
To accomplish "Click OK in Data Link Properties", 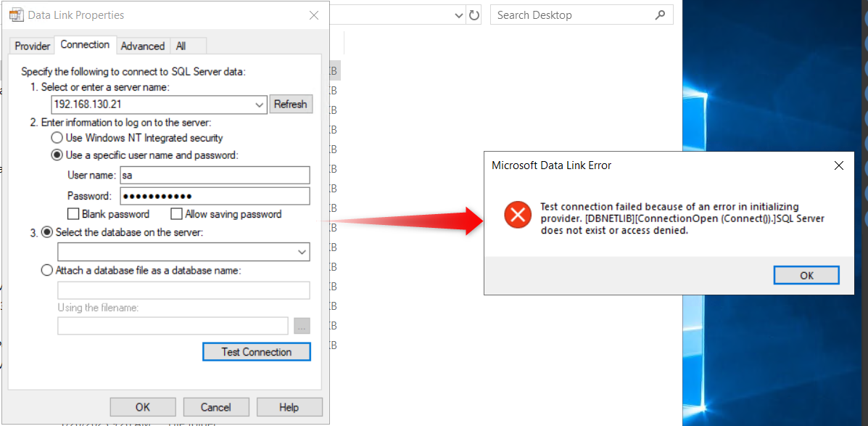I will [x=143, y=407].
